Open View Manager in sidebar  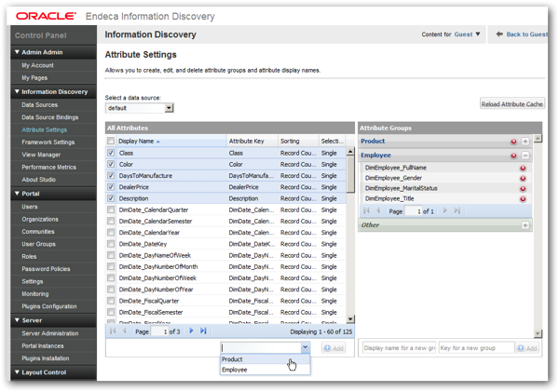pyautogui.click(x=41, y=155)
